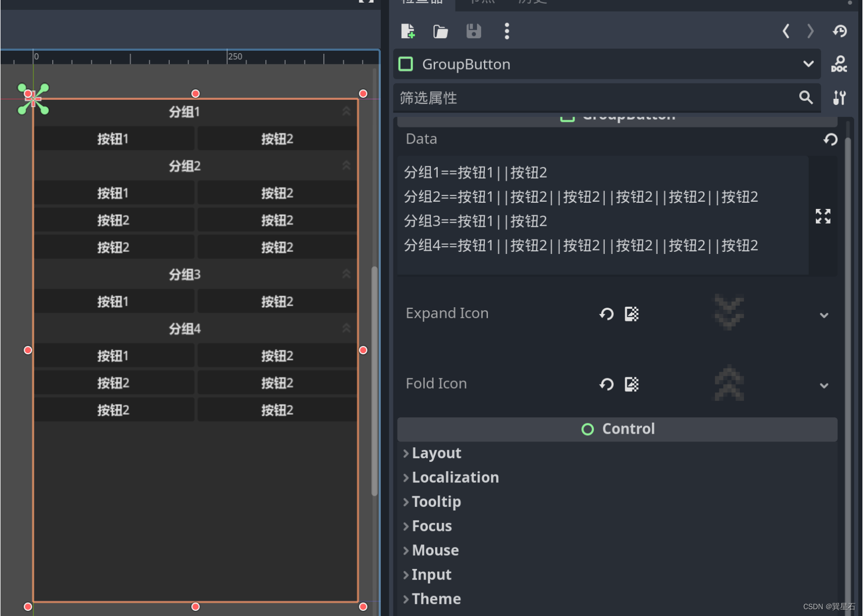Open the Fold Icon resource dropdown
The width and height of the screenshot is (864, 616).
(x=824, y=386)
